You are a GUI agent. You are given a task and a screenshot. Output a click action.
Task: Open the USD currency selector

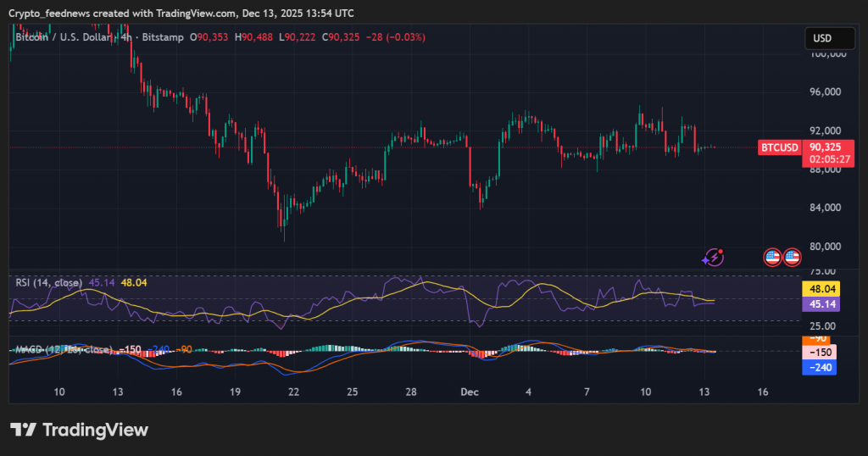pyautogui.click(x=822, y=38)
